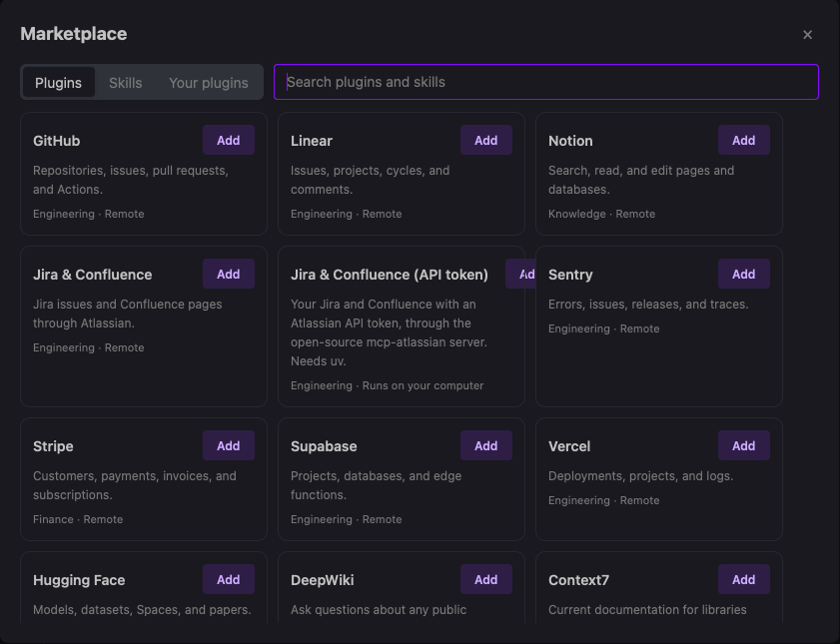Add the GitHub plugin
Screen dimensions: 840x644
coord(228,140)
